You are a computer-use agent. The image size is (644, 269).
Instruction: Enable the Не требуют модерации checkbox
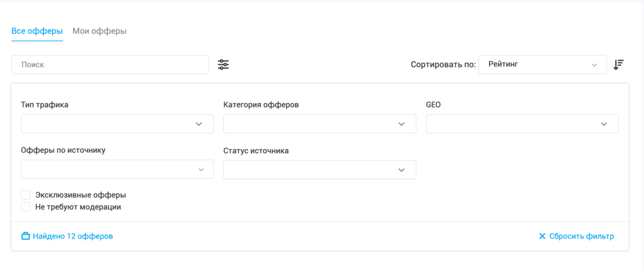[26, 207]
